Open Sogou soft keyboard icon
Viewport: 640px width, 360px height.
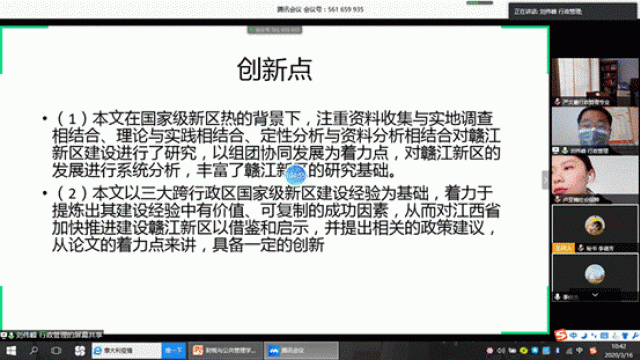(604, 336)
